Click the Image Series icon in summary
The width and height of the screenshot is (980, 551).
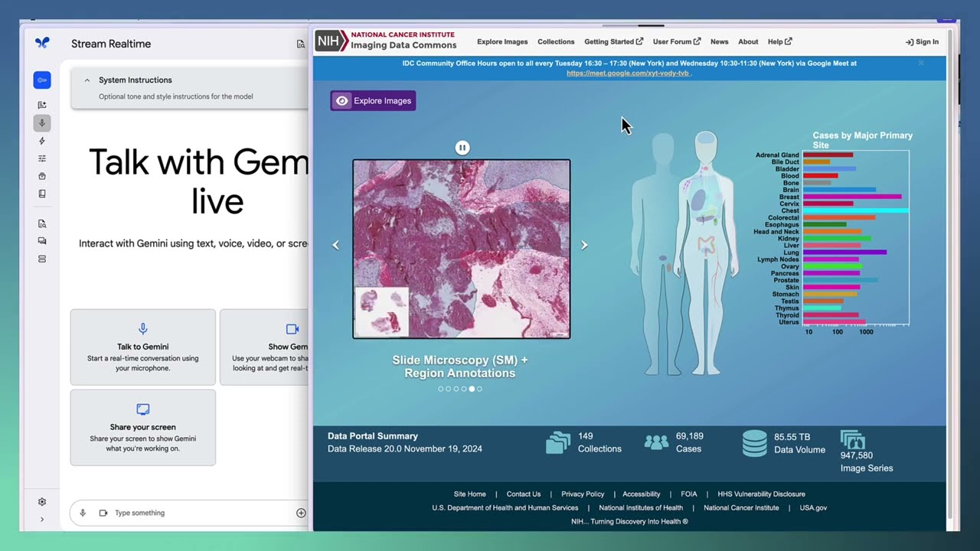[x=853, y=440]
